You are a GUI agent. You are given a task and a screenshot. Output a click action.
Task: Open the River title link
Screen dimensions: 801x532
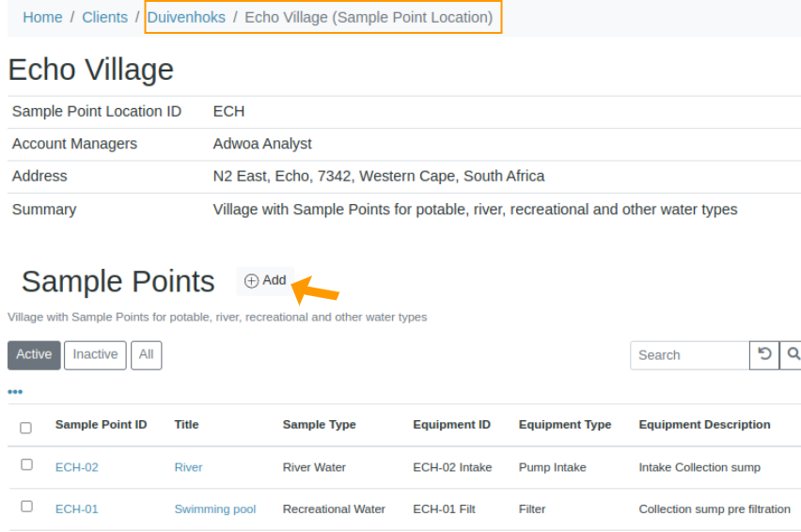tap(188, 467)
